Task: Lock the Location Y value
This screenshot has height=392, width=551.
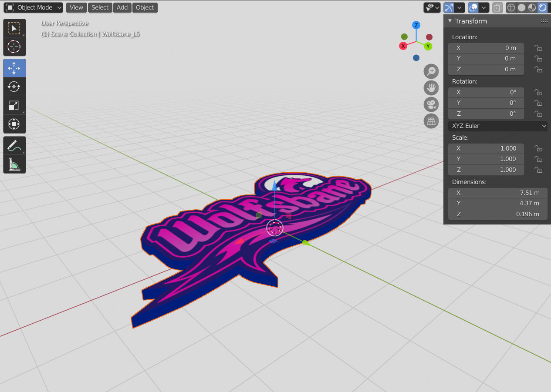Action: (539, 58)
